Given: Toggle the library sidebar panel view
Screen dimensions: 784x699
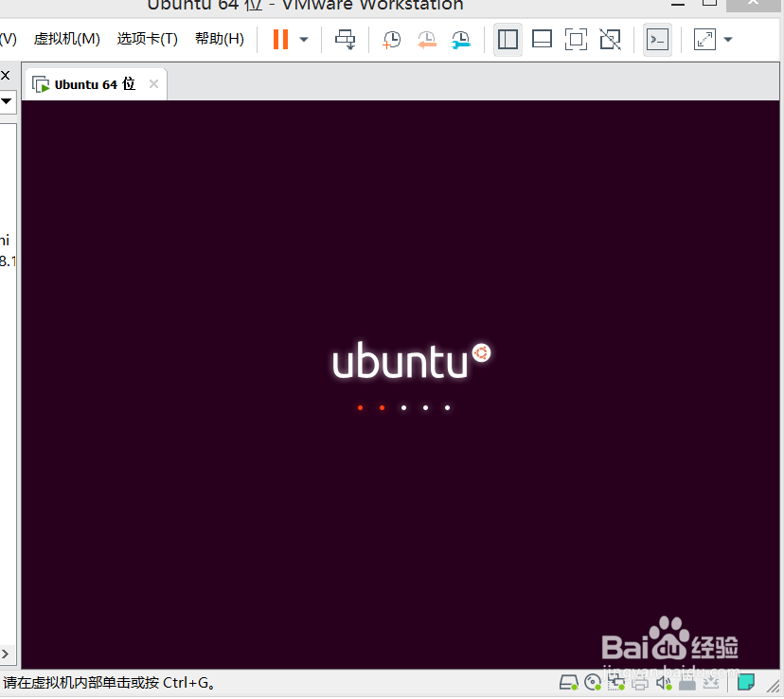Looking at the screenshot, I should [508, 40].
